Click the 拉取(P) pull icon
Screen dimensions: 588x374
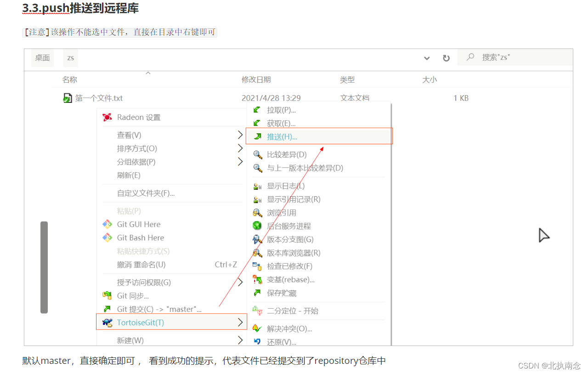[x=257, y=110]
